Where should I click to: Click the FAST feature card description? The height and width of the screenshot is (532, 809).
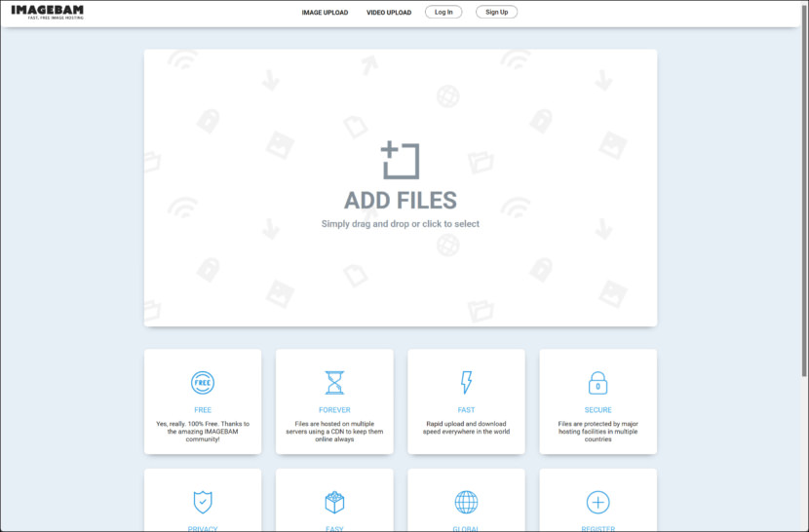coord(466,428)
